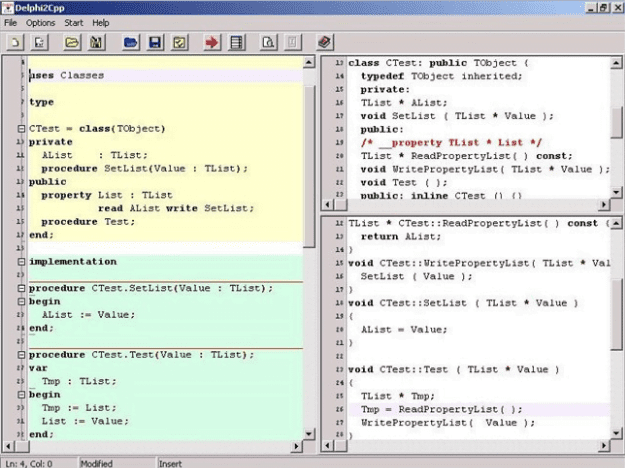Click 'void CTest::Test ( TList * Value )' line

(x=454, y=370)
